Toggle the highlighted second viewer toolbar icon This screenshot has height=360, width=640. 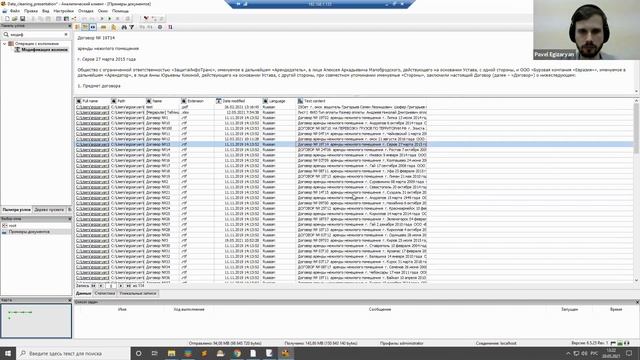pos(85,27)
